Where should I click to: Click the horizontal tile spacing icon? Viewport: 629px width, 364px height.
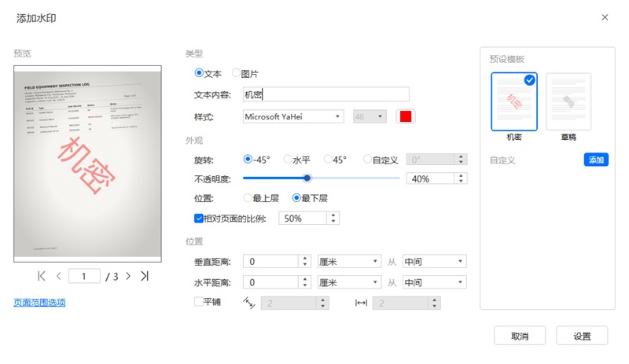coord(361,303)
